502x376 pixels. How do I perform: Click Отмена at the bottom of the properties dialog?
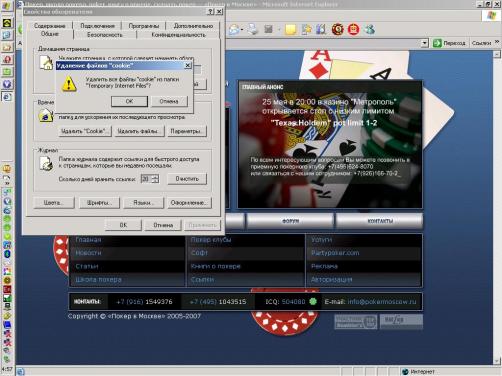tap(163, 225)
